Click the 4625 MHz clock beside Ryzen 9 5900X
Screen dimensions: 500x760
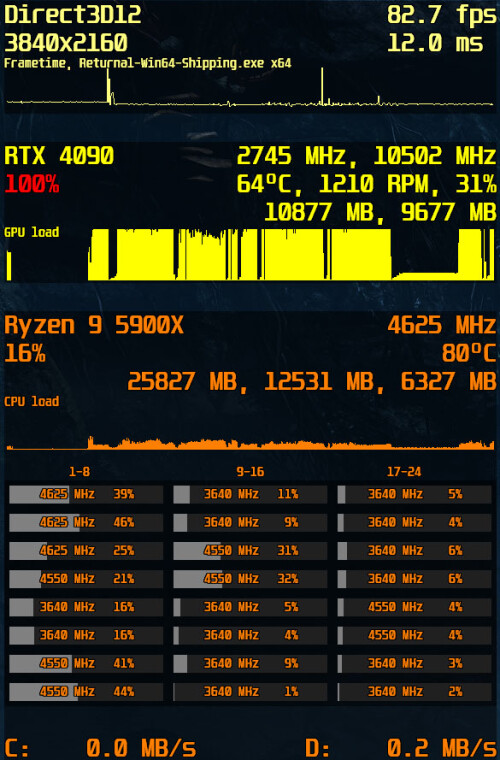442,325
